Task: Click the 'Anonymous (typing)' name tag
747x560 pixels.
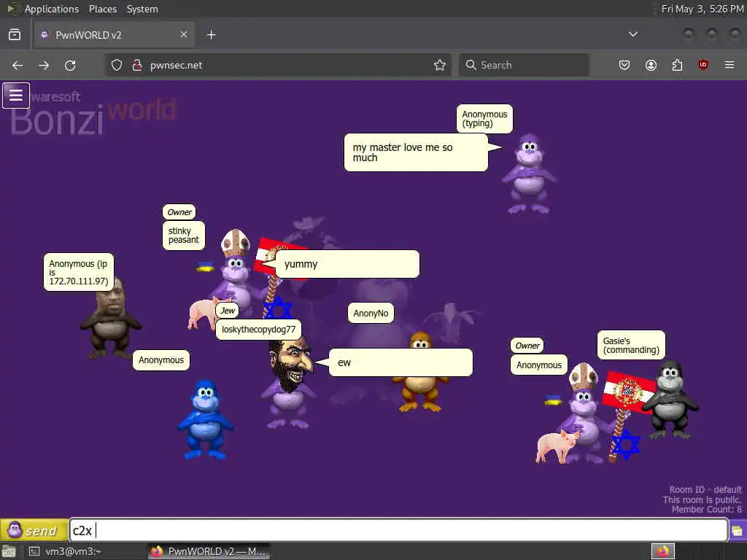Action: pyautogui.click(x=484, y=119)
